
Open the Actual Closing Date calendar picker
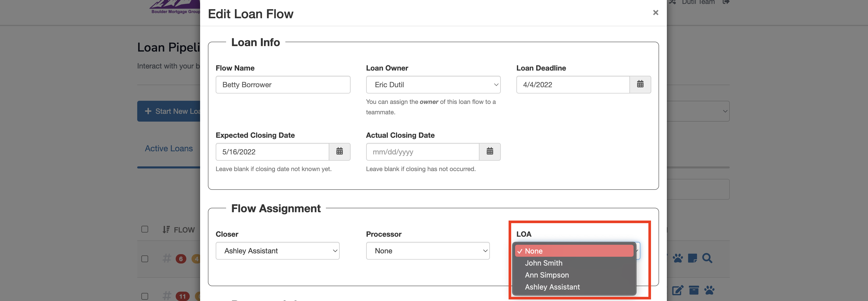tap(490, 152)
